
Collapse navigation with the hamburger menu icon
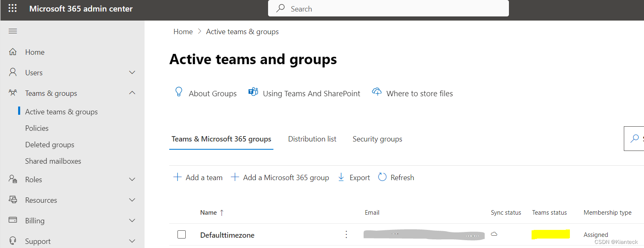(13, 31)
